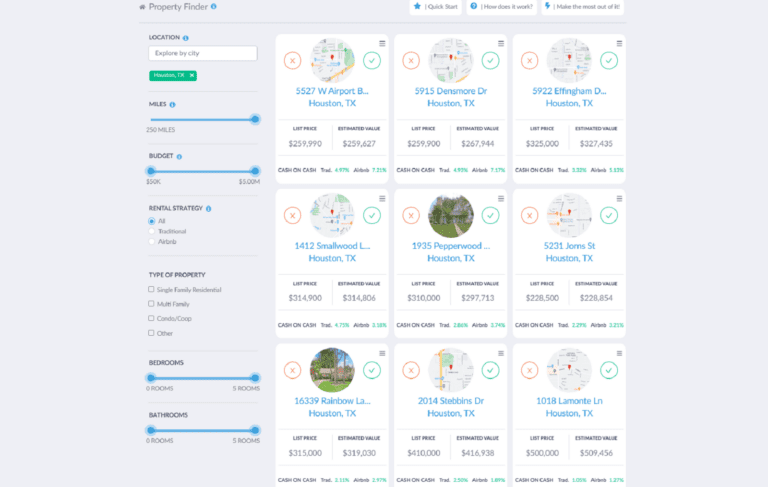Approve the 1018 Lamonte Ln property checkmark
Screen dimensions: 768x487
(x=609, y=370)
